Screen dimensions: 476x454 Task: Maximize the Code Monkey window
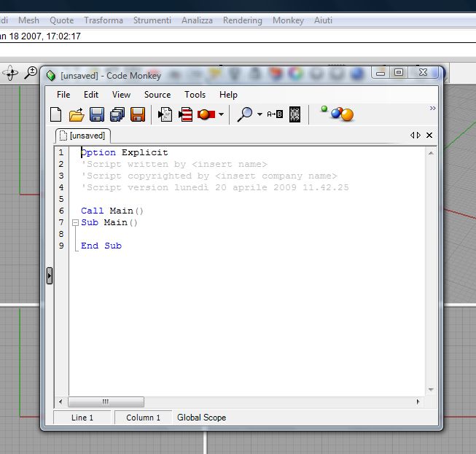399,73
